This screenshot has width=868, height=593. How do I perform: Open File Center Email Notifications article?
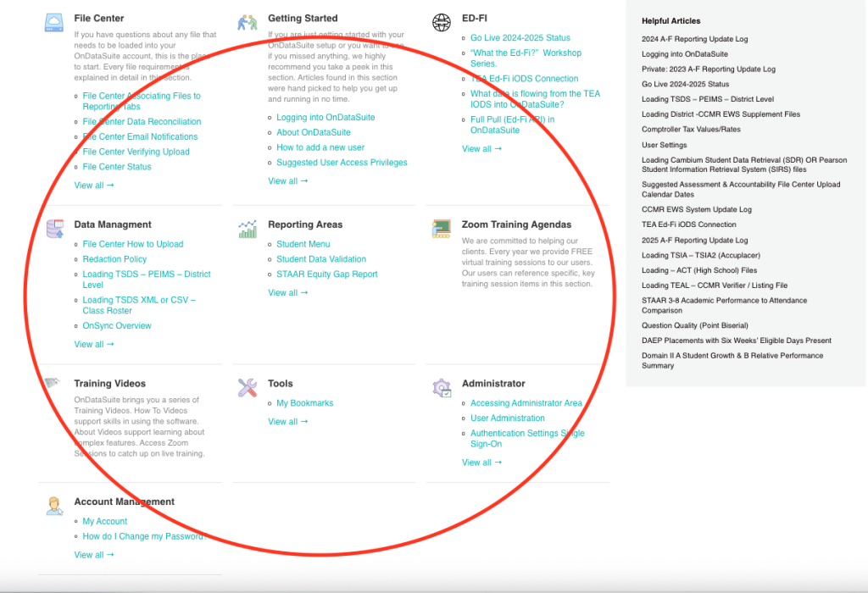pyautogui.click(x=140, y=136)
